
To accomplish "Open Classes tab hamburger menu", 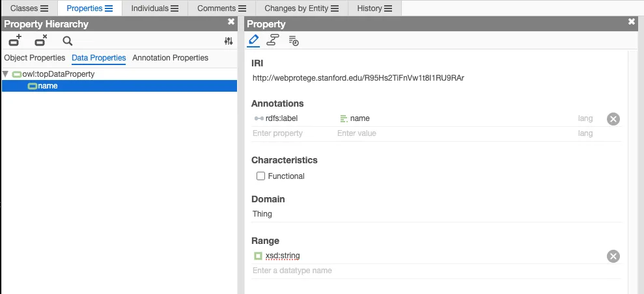I will (x=44, y=8).
